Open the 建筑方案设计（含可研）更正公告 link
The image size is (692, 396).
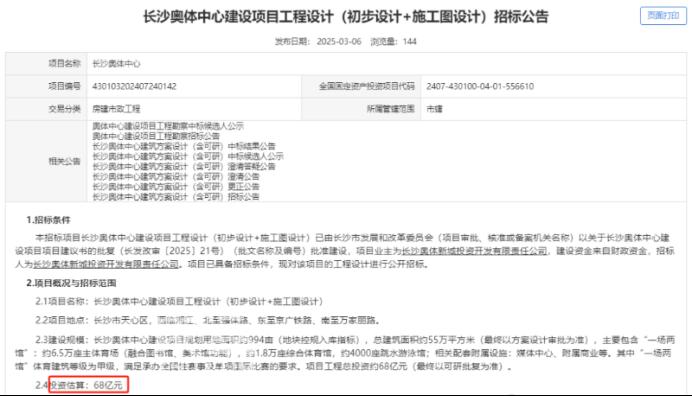[x=176, y=187]
